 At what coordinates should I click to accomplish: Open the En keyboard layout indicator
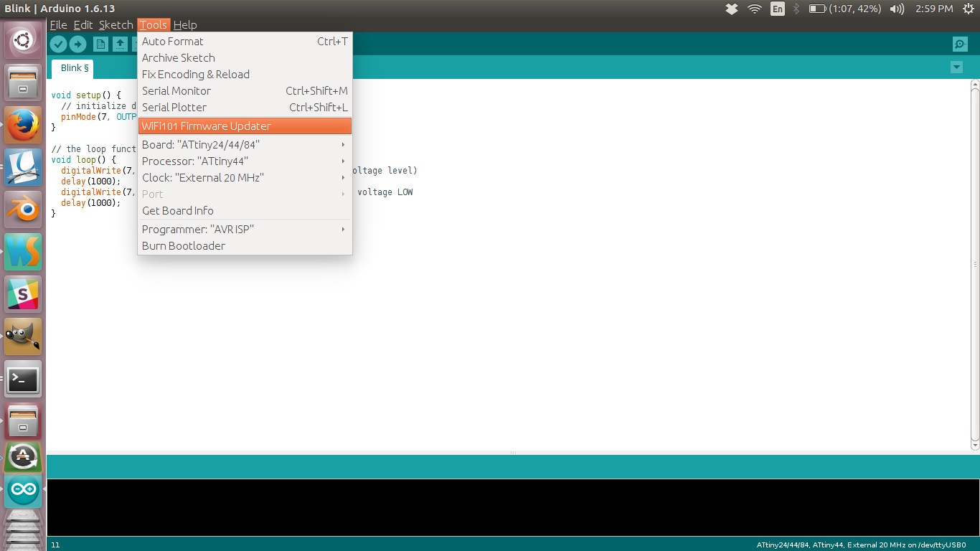(778, 9)
